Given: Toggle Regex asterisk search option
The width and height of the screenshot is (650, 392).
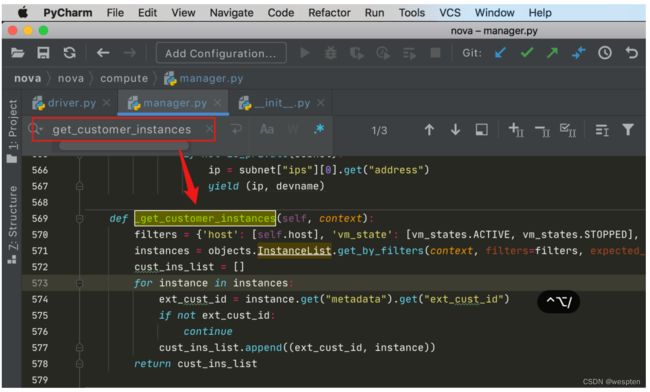Looking at the screenshot, I should pos(319,129).
